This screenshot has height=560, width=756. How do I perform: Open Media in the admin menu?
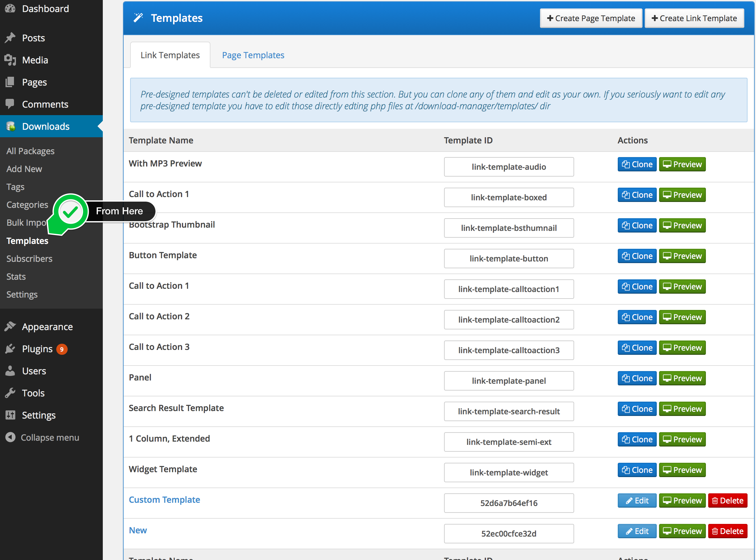(x=35, y=60)
